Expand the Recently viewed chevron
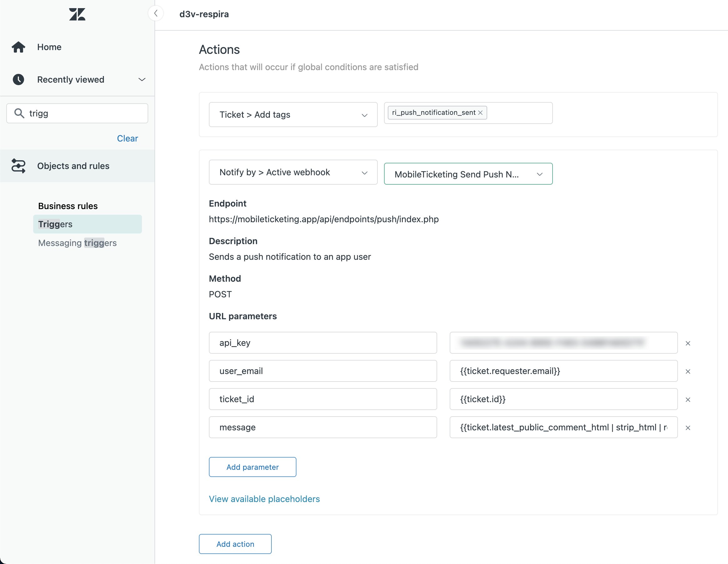728x564 pixels. coord(142,79)
